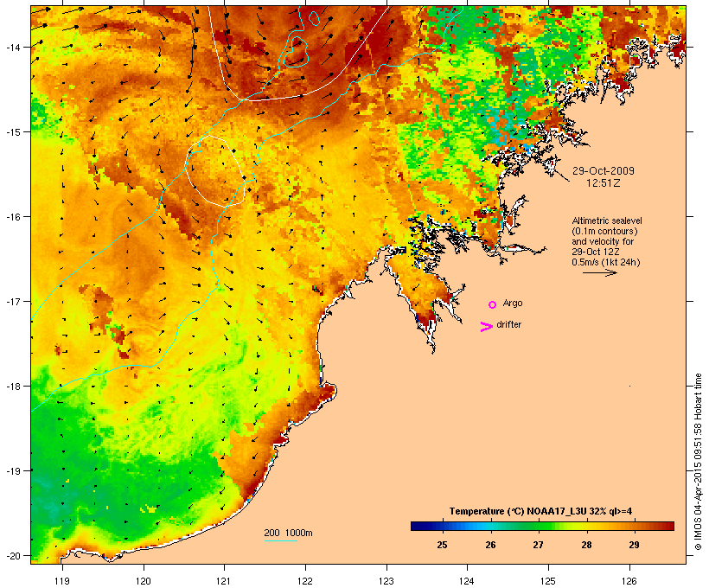Click the longitude axis label '120'
Screen dimensions: 709x588
tap(144, 581)
